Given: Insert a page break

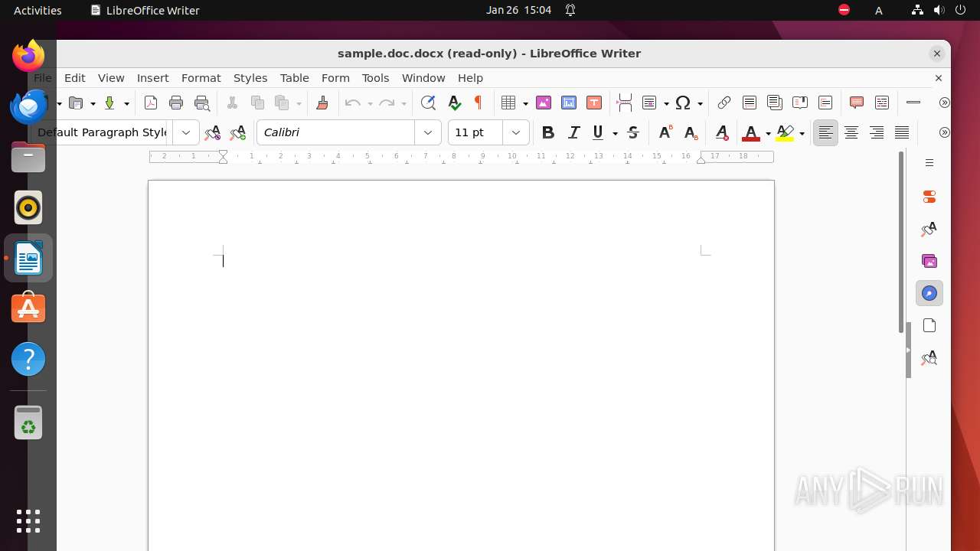Looking at the screenshot, I should [625, 103].
